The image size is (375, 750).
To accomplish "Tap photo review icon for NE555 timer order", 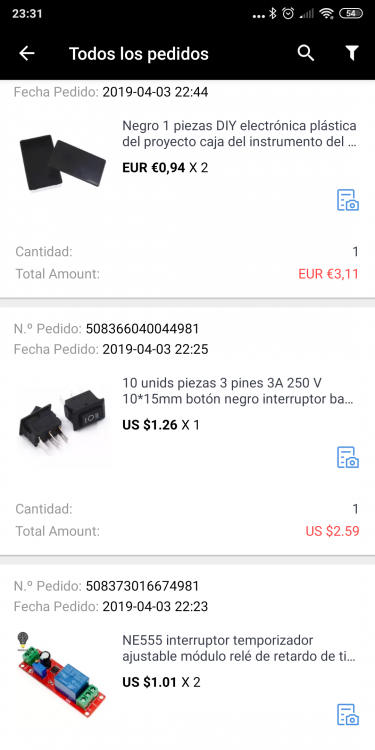I will 348,715.
